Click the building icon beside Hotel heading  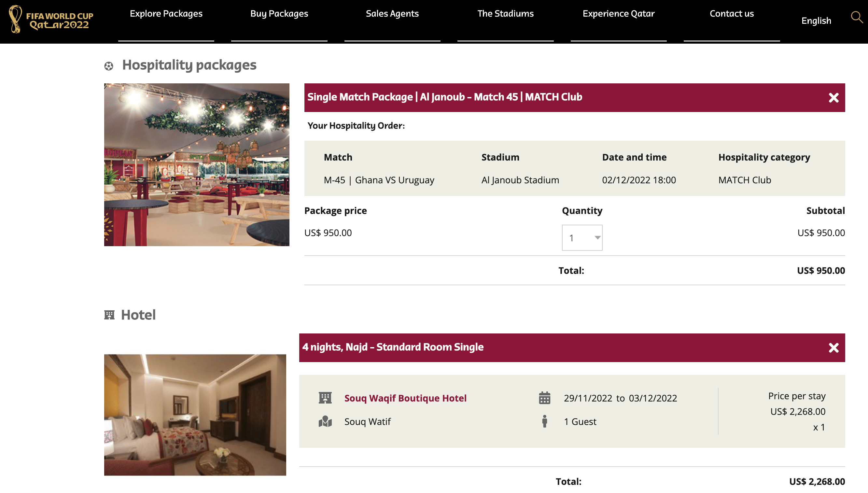tap(109, 315)
